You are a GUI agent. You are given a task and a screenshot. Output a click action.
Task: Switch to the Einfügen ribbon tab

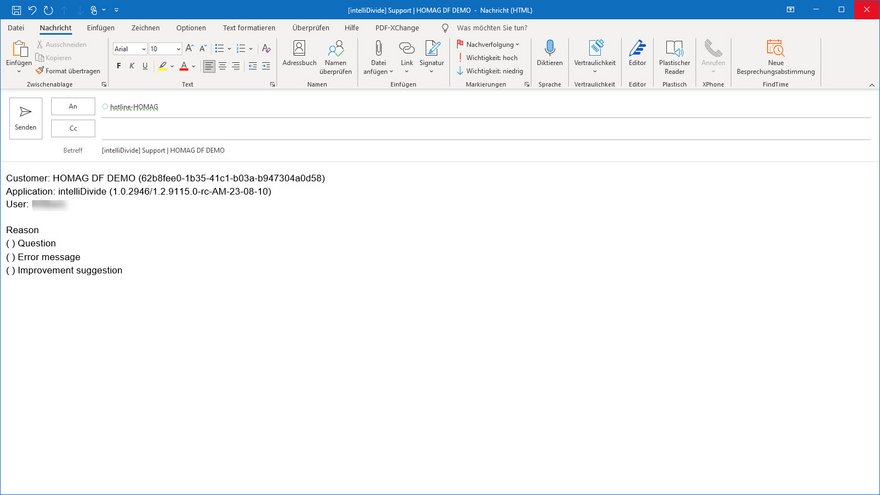100,28
